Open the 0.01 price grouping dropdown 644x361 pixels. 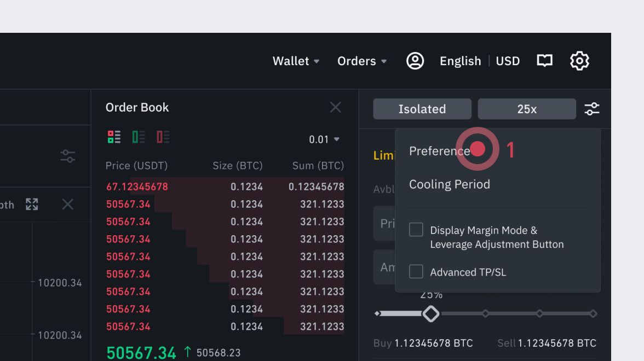tap(324, 139)
